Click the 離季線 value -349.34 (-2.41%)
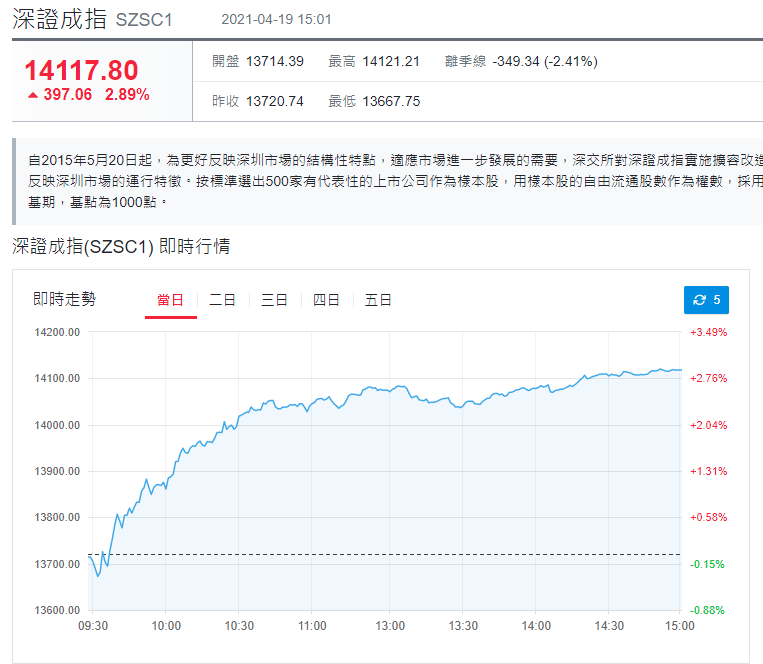Screen dimensions: 763x664 545,61
